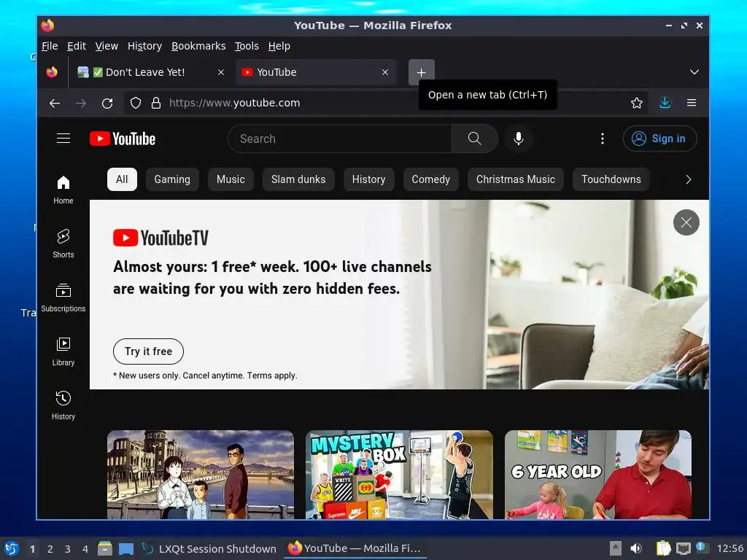
Task: Open Firefox View pinned icon
Action: [52, 72]
